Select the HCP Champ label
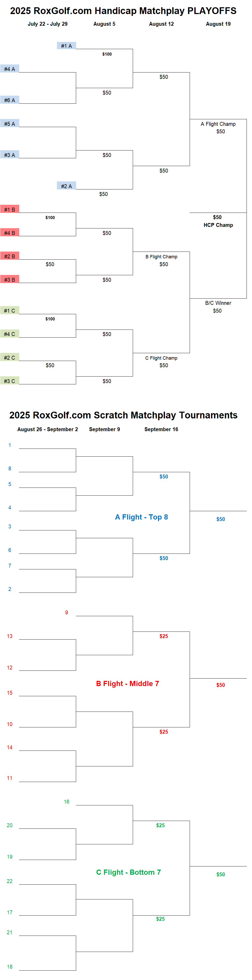The height and width of the screenshot is (980, 252). tap(218, 225)
